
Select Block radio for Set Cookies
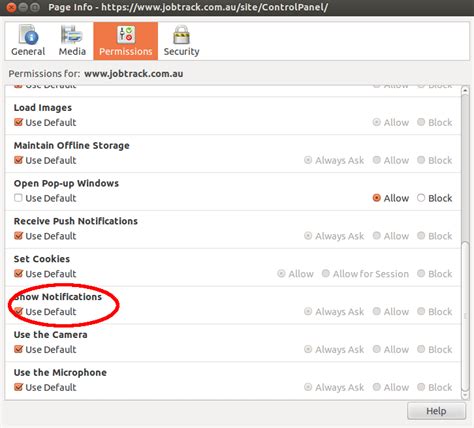(421, 274)
